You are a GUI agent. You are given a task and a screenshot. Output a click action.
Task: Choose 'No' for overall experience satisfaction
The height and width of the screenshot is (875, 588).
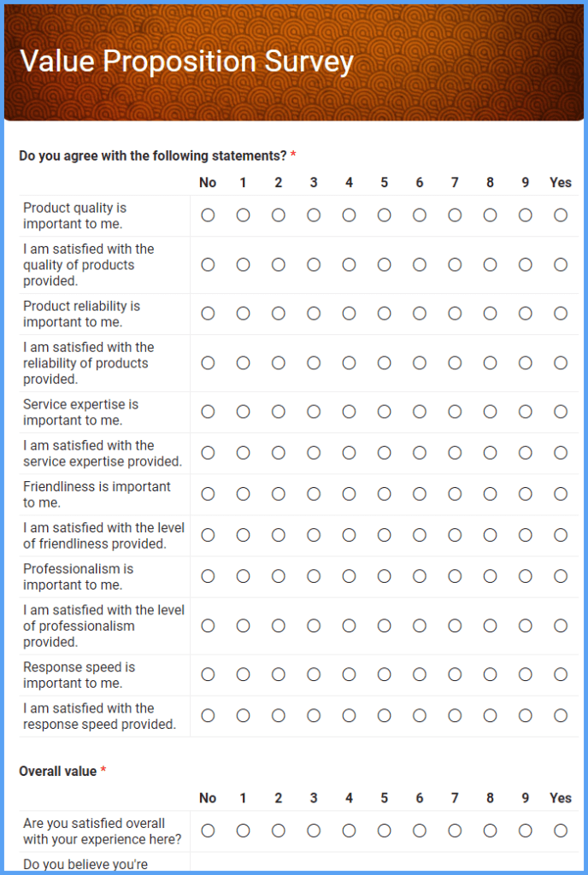pyautogui.click(x=208, y=831)
